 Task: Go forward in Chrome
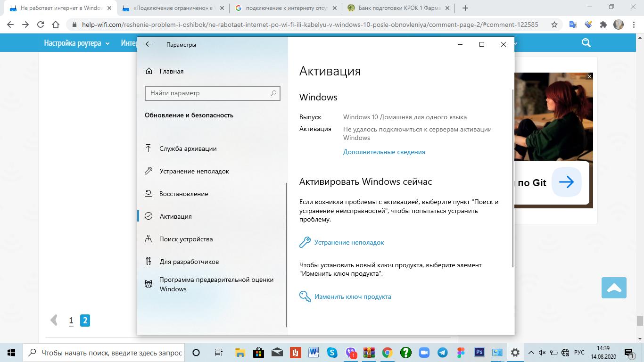[25, 25]
